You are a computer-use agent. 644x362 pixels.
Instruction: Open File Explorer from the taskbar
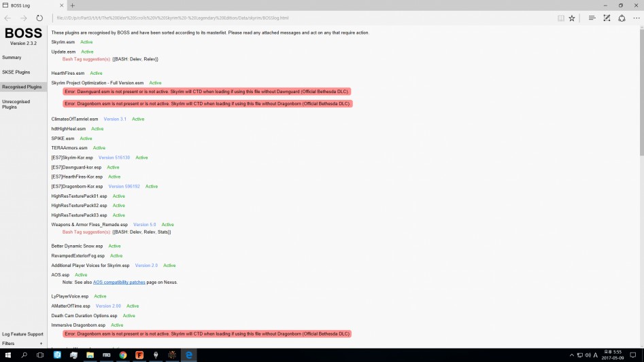coord(90,355)
